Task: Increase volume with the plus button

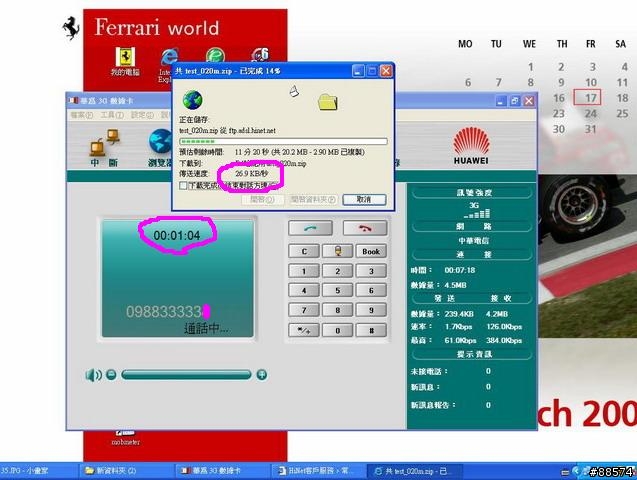Action: (x=262, y=374)
